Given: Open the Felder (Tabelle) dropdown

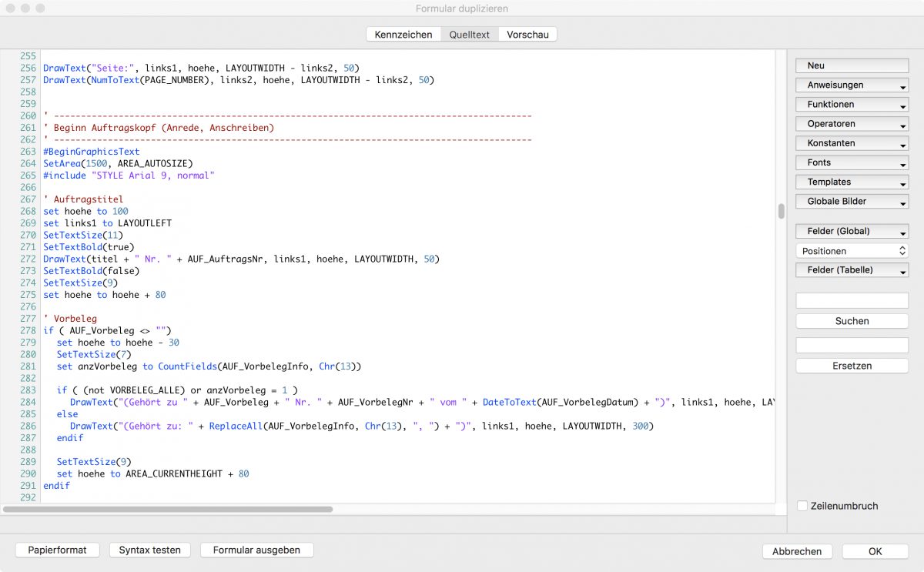Looking at the screenshot, I should pos(852,270).
